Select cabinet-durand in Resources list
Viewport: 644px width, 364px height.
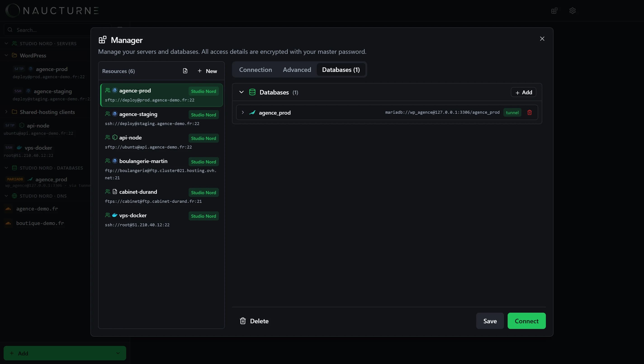(161, 196)
